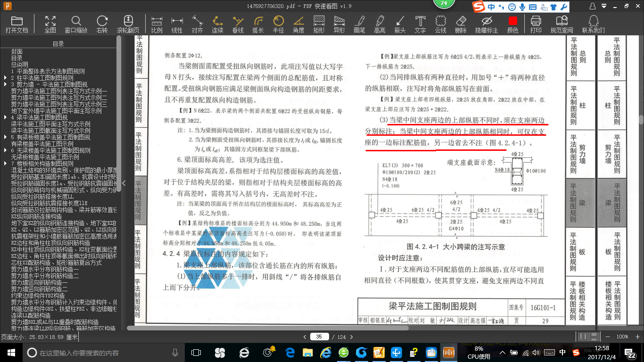Image resolution: width=644 pixels, height=362 pixels.
Task: Open 有梁楼盖平法施工图示例 bookmark
Action: (42, 144)
